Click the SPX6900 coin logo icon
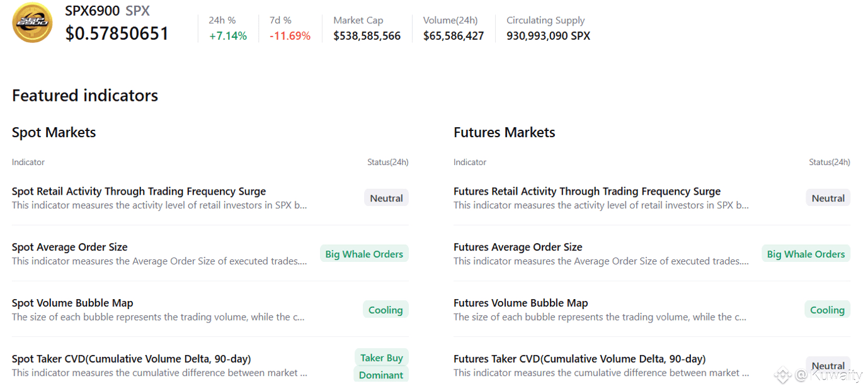Screen dimensions: 868x391 pos(32,23)
